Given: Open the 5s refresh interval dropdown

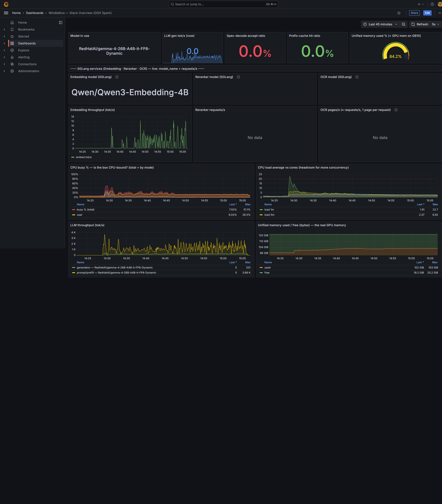Looking at the screenshot, I should coord(435,24).
